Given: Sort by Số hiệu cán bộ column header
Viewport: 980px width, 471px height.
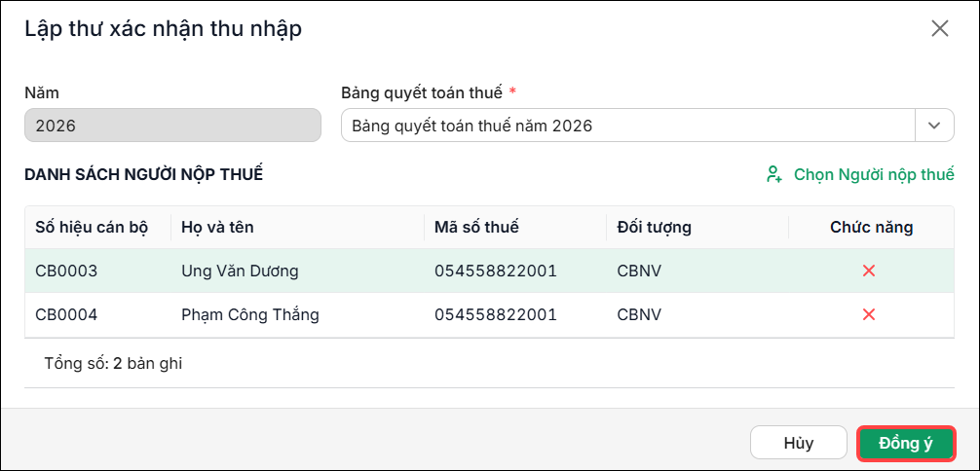Looking at the screenshot, I should click(92, 228).
